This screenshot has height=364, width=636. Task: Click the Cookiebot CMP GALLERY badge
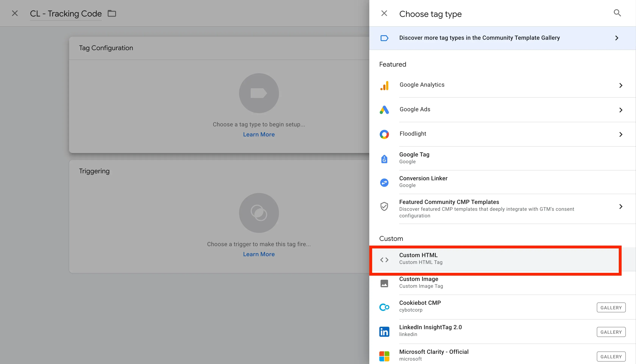pyautogui.click(x=611, y=308)
